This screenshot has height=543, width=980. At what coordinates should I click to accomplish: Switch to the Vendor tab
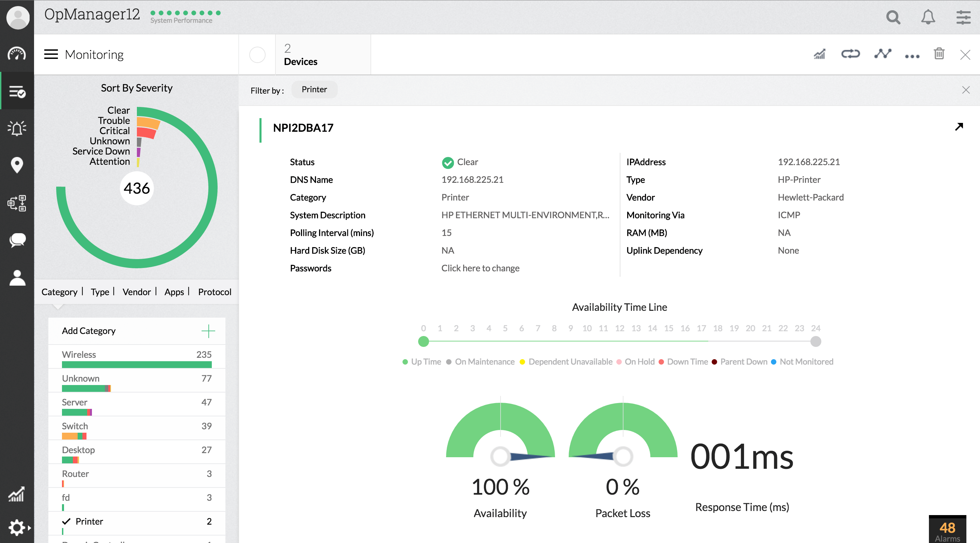coord(137,292)
